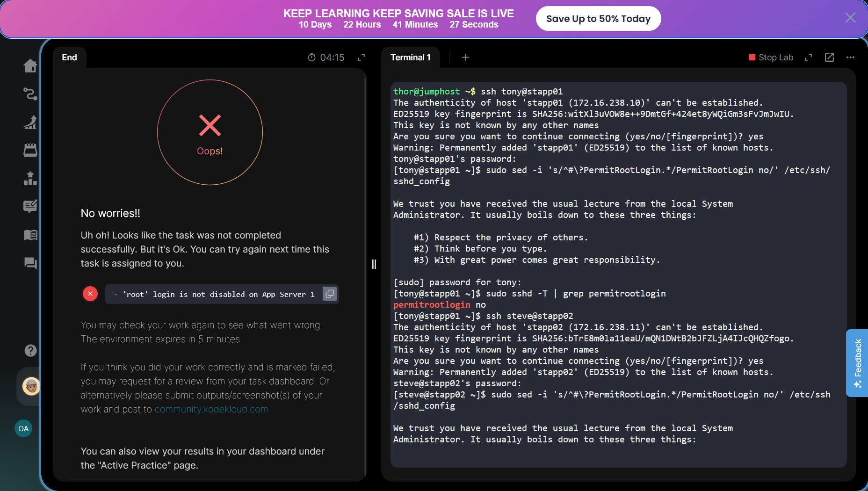Expand the terminal panel to fullscreen

pyautogui.click(x=808, y=58)
